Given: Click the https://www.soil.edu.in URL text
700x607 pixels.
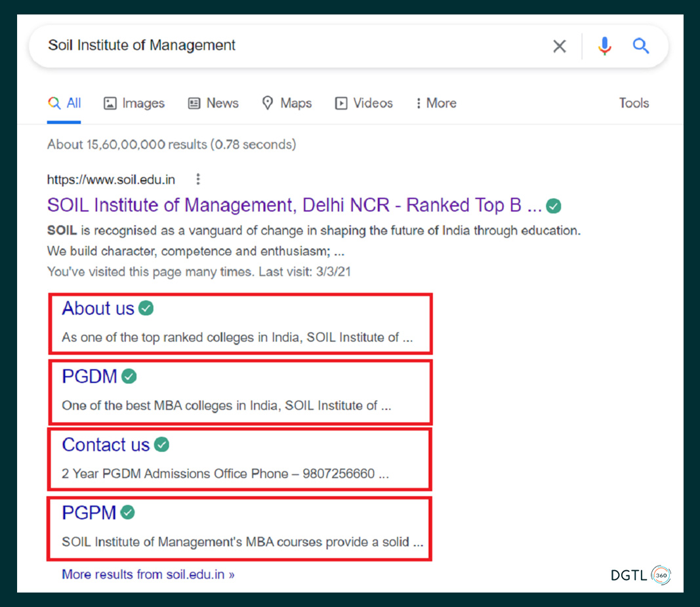Looking at the screenshot, I should pos(111,180).
